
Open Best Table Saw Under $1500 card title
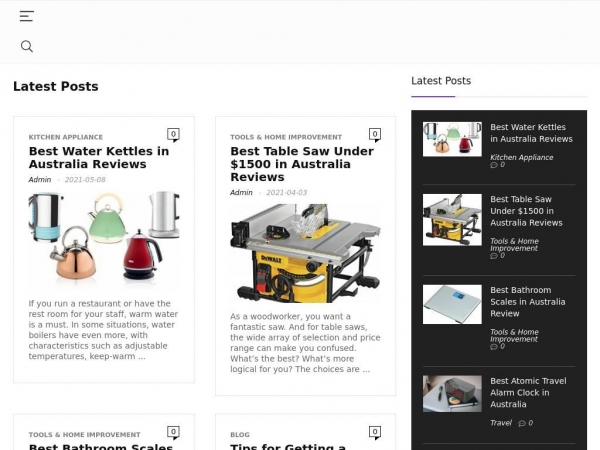[x=302, y=164]
